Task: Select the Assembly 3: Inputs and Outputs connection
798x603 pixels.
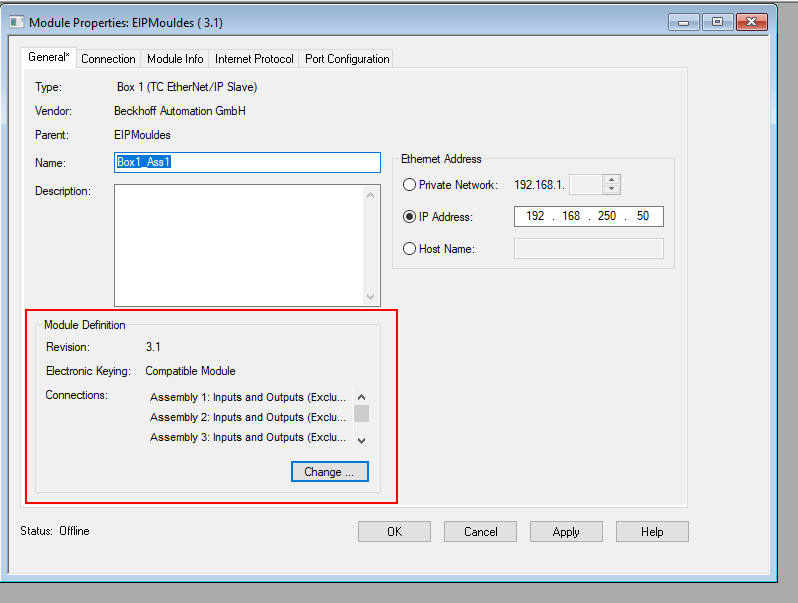Action: (x=248, y=437)
